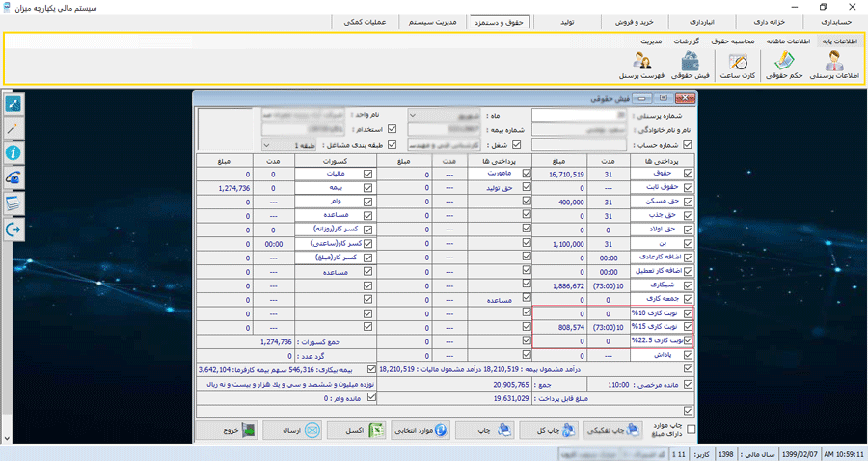Open کارت ساعت icon in the ribbon

738,66
